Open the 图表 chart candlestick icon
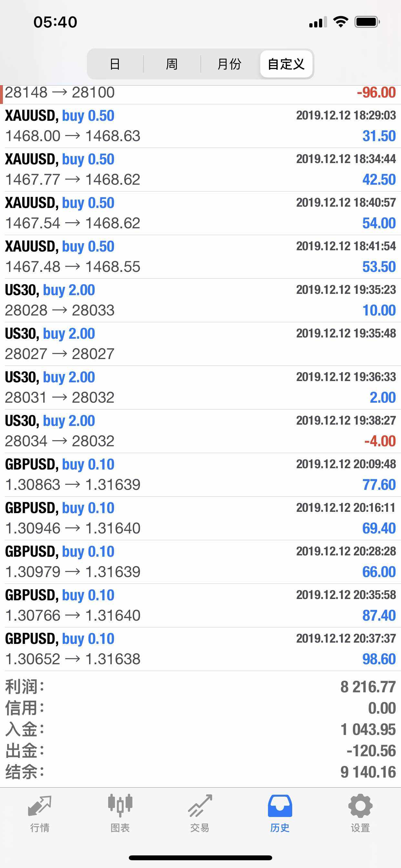 (120, 806)
